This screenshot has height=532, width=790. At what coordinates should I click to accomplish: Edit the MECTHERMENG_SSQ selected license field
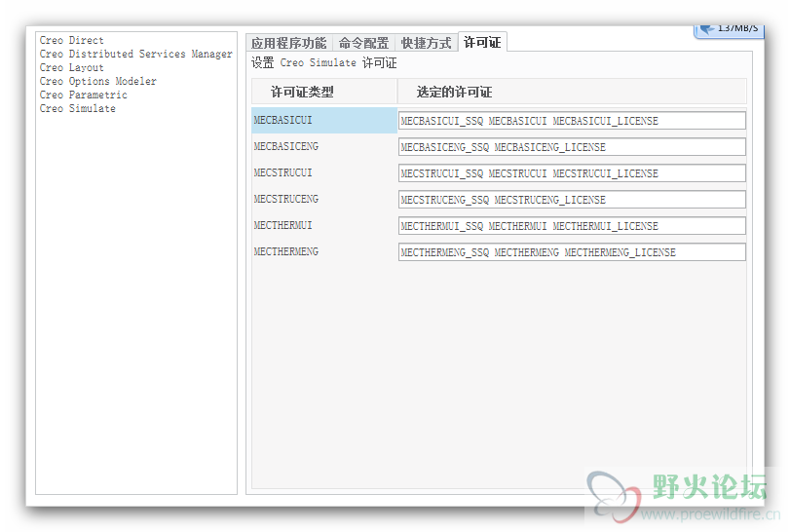point(573,251)
